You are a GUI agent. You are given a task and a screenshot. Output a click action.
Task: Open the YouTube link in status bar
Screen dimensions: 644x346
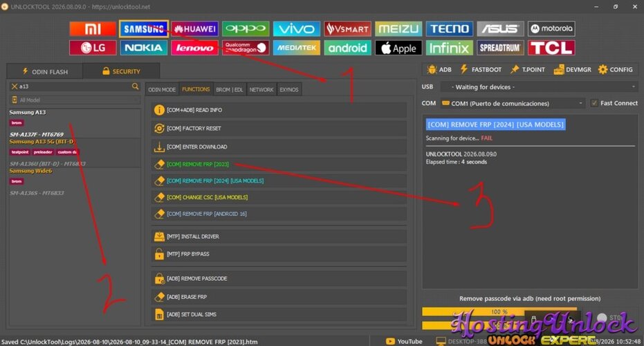tap(404, 341)
